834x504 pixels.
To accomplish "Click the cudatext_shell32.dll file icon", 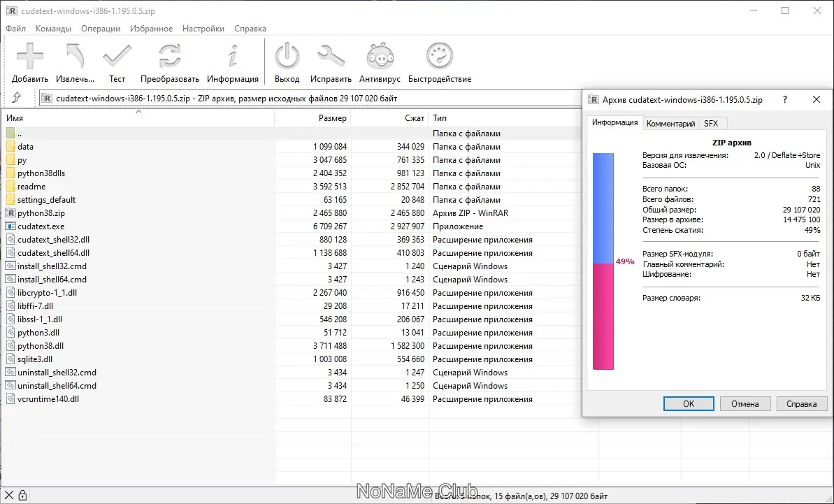I will click(x=10, y=240).
